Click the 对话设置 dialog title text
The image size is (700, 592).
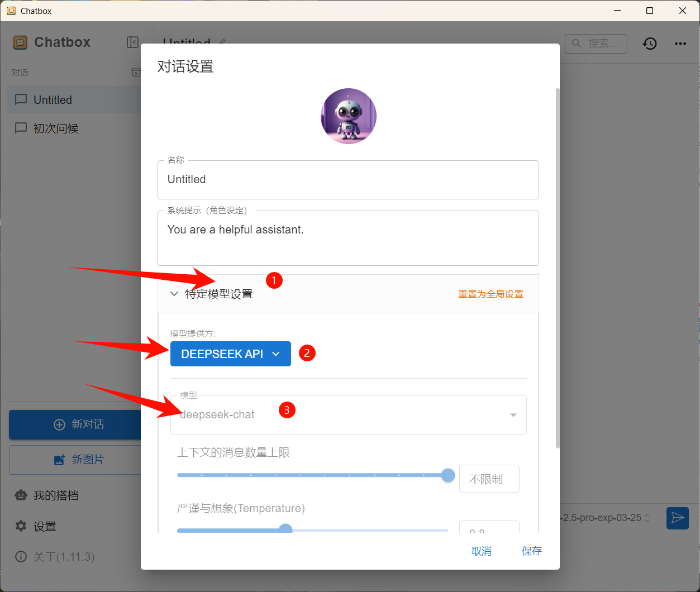coord(186,66)
